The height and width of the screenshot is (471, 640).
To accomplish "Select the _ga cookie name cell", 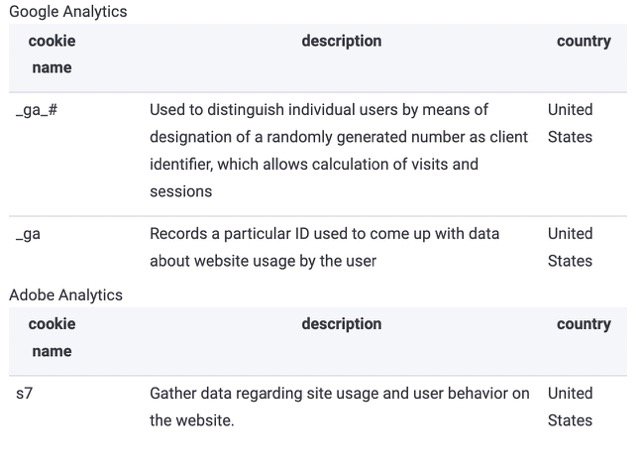I will click(28, 234).
